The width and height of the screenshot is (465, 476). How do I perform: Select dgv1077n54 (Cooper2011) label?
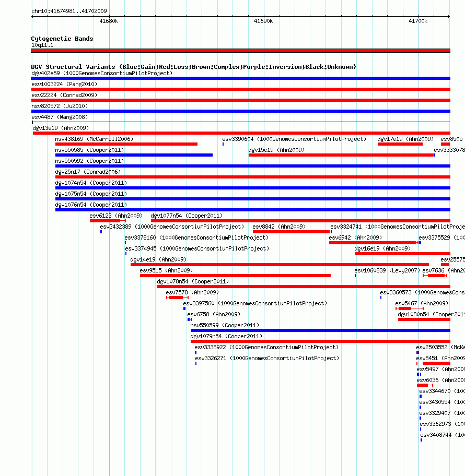pyautogui.click(x=187, y=216)
